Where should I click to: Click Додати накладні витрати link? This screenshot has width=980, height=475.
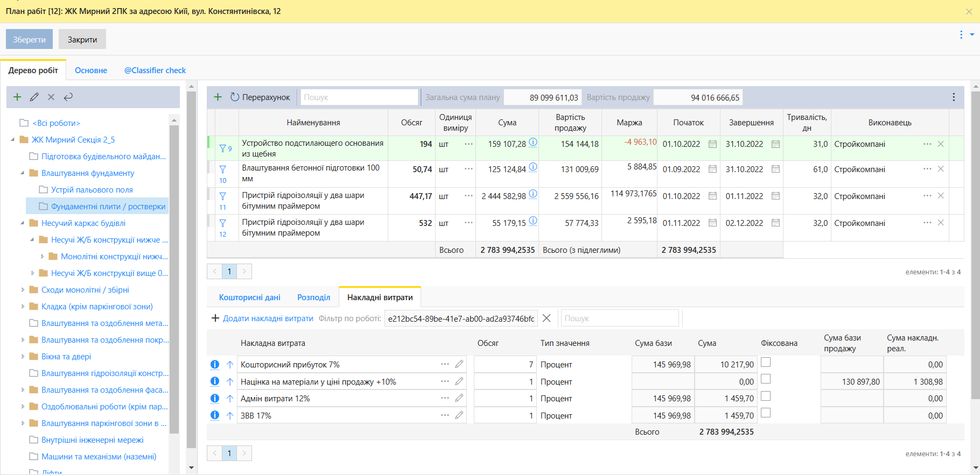(x=262, y=318)
